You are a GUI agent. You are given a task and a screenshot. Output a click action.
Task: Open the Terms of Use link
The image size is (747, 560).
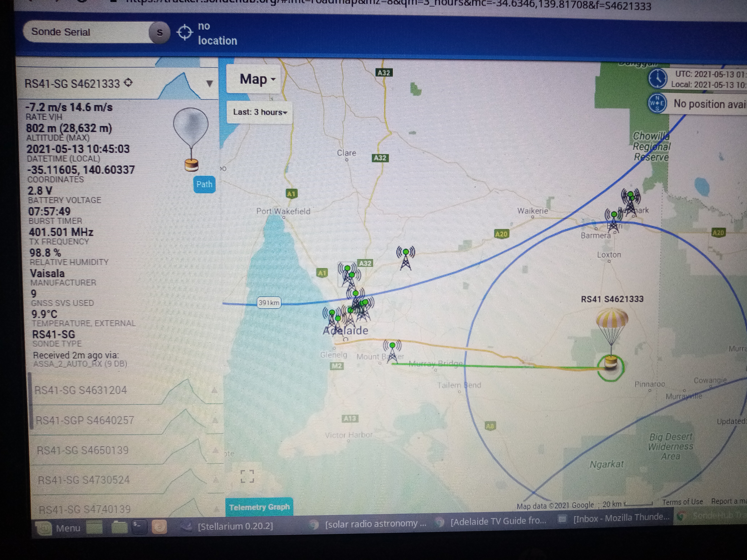click(682, 502)
